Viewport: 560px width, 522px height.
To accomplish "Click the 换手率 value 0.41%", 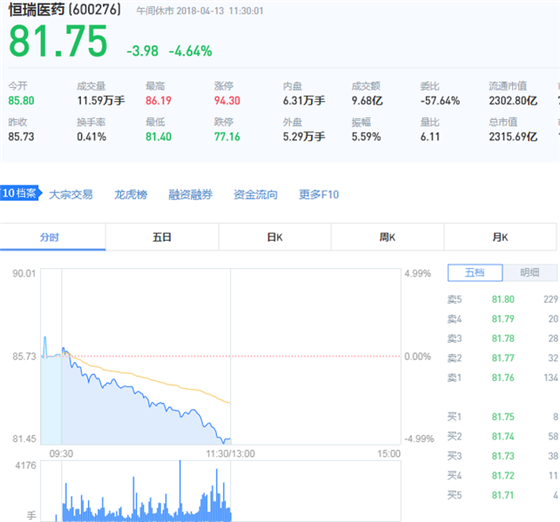I will (91, 137).
